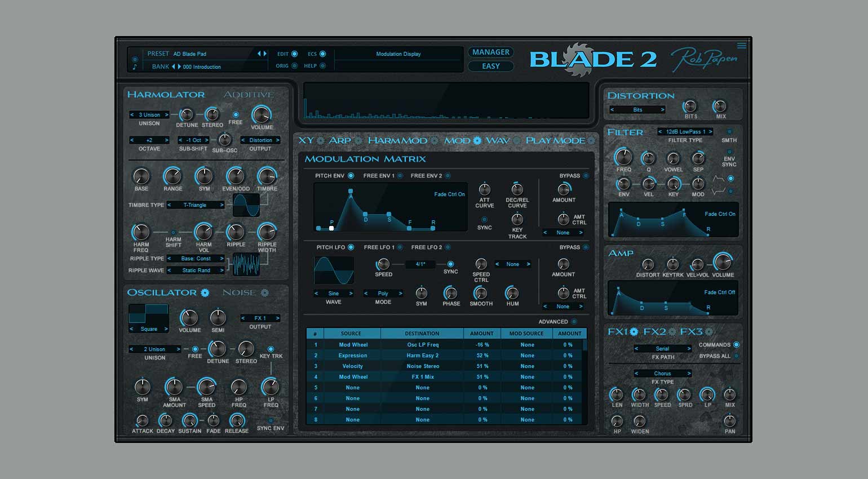
Task: Switch to the PlayMode tab
Action: (555, 140)
